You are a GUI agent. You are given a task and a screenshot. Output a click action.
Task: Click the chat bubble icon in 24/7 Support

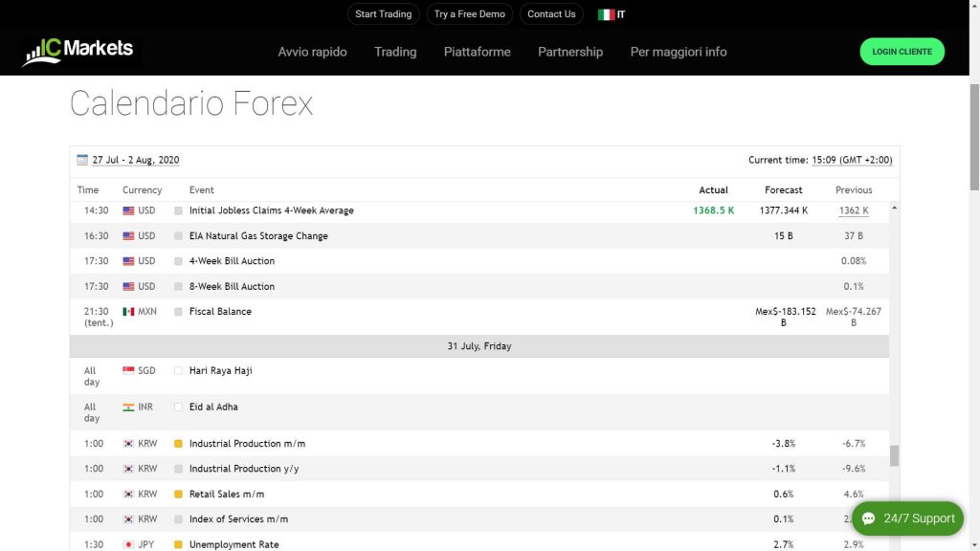tap(869, 518)
